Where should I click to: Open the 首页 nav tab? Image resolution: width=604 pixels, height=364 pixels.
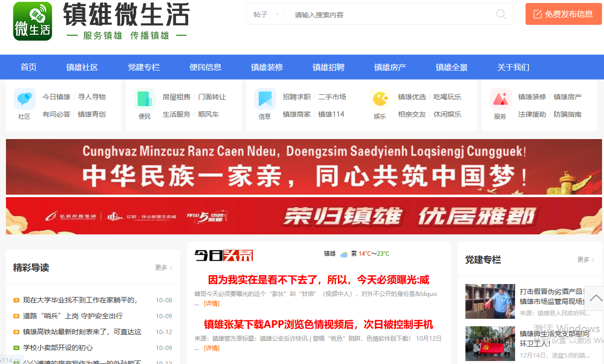29,67
